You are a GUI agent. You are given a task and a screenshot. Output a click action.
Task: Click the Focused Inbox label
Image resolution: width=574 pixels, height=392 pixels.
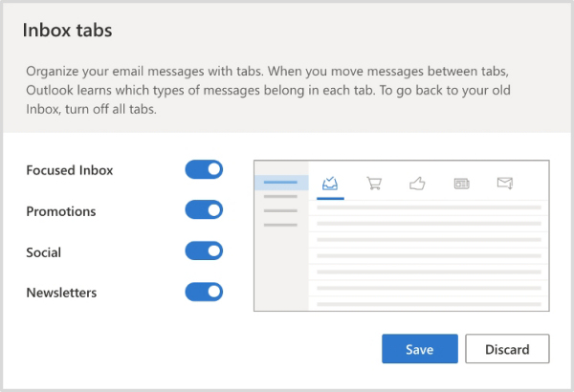tap(70, 170)
